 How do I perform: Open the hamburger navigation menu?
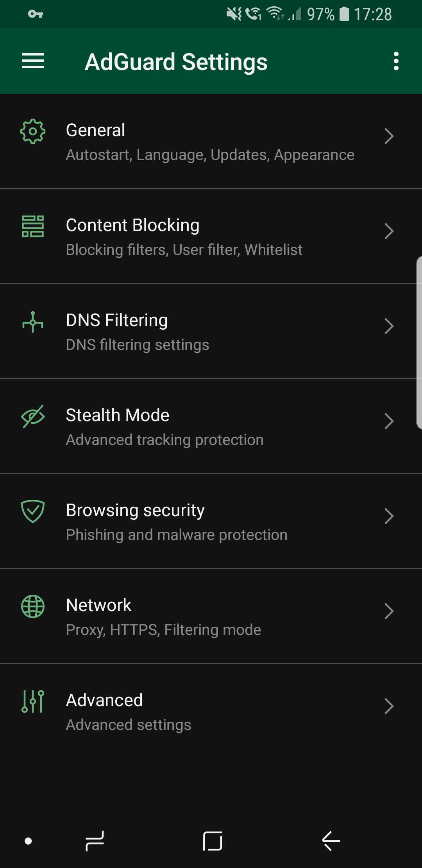[x=33, y=61]
